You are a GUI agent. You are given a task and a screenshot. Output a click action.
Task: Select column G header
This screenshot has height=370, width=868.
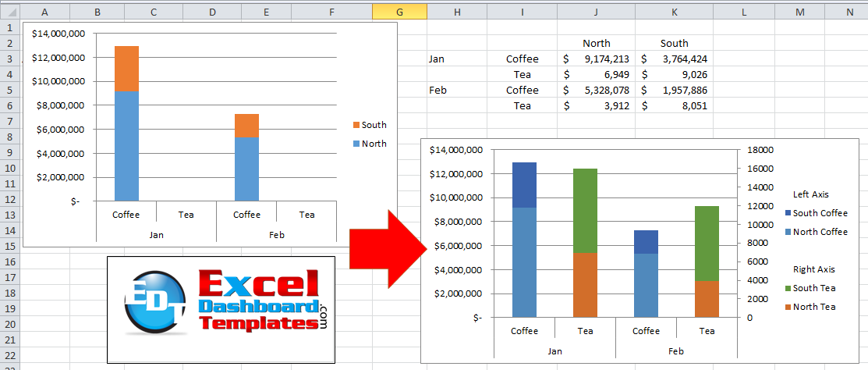[x=399, y=12]
